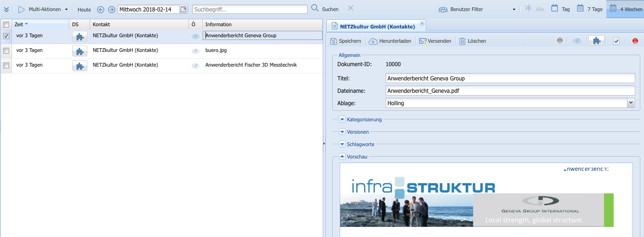Expand the Kategorisierung section
Image resolution: width=644 pixels, height=237 pixels.
tap(342, 119)
